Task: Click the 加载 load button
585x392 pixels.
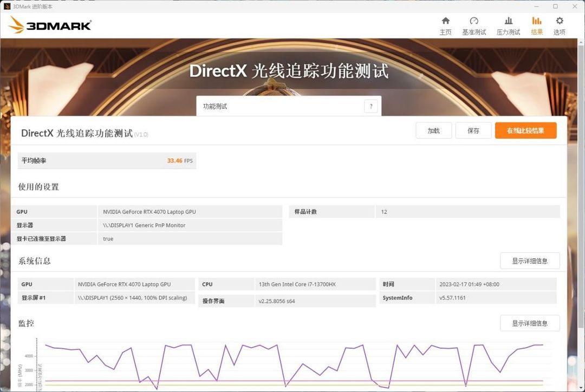Action: (x=433, y=130)
